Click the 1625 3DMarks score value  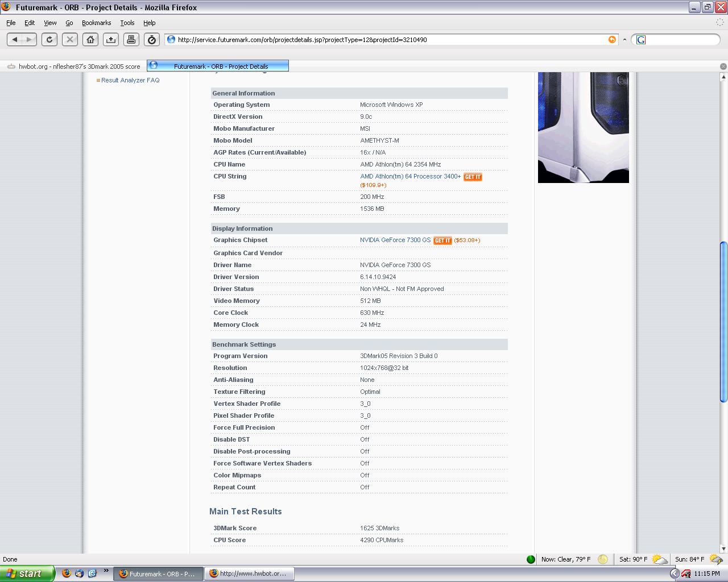click(379, 528)
